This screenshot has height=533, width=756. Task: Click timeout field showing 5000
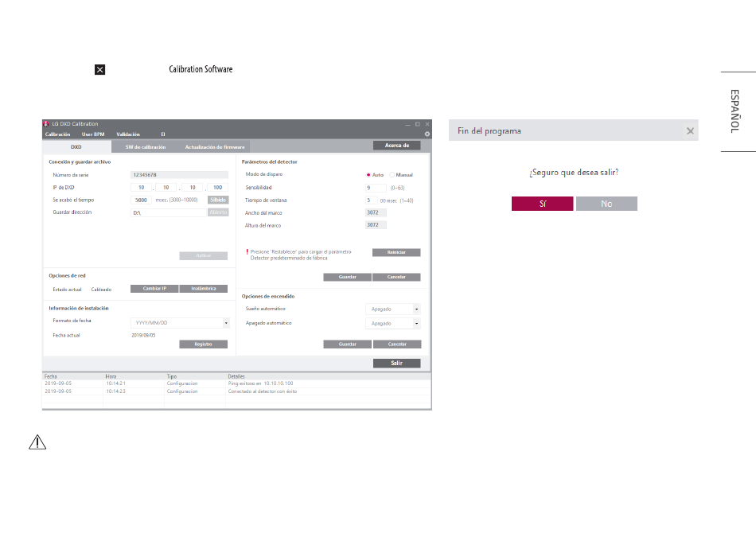click(x=142, y=200)
